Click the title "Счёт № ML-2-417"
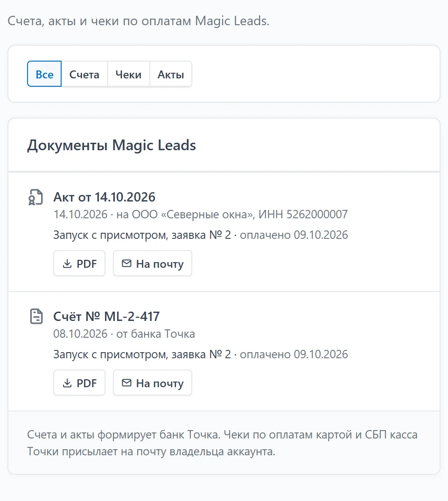The height and width of the screenshot is (501, 448). tap(106, 317)
